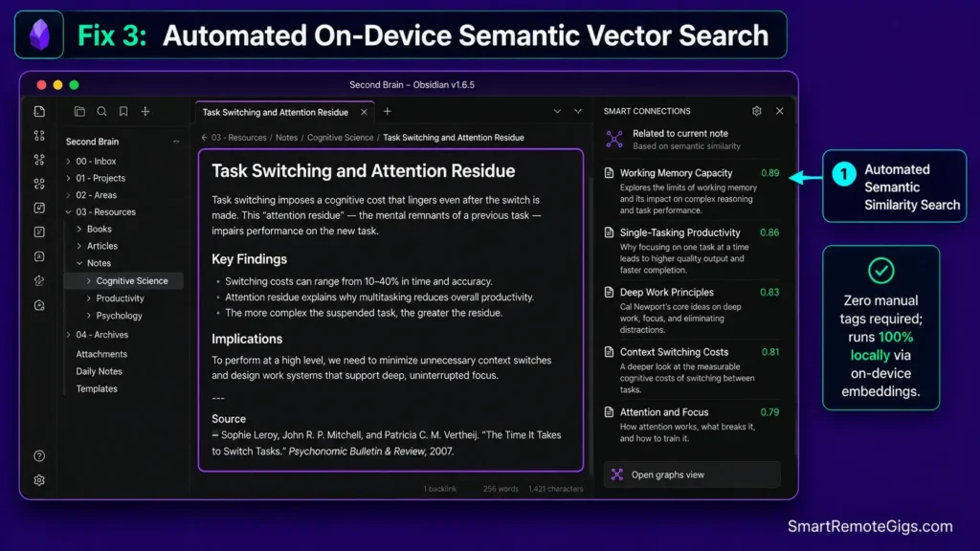Open the Attachments folder
The width and height of the screenshot is (980, 551).
pyautogui.click(x=101, y=354)
